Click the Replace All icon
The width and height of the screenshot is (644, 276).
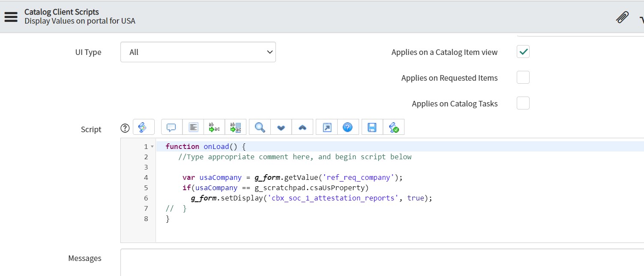[236, 127]
